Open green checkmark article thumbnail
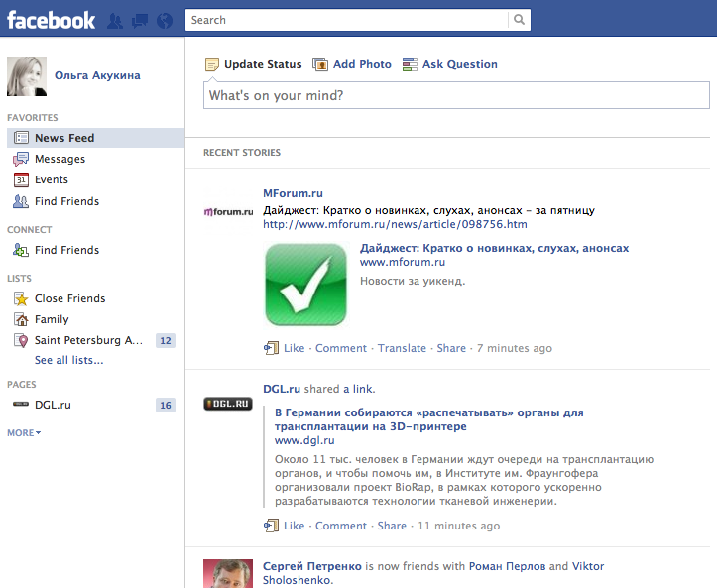The image size is (717, 588). click(x=306, y=286)
